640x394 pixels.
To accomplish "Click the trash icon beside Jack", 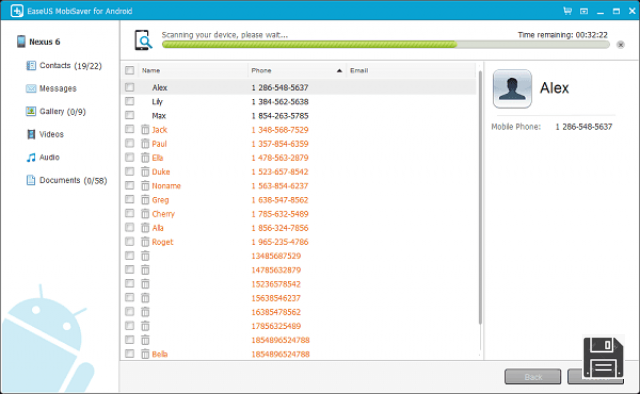I will point(145,130).
